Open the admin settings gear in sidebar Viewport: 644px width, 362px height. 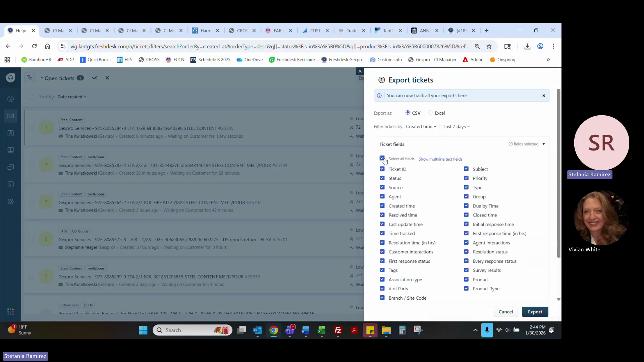coord(10,201)
